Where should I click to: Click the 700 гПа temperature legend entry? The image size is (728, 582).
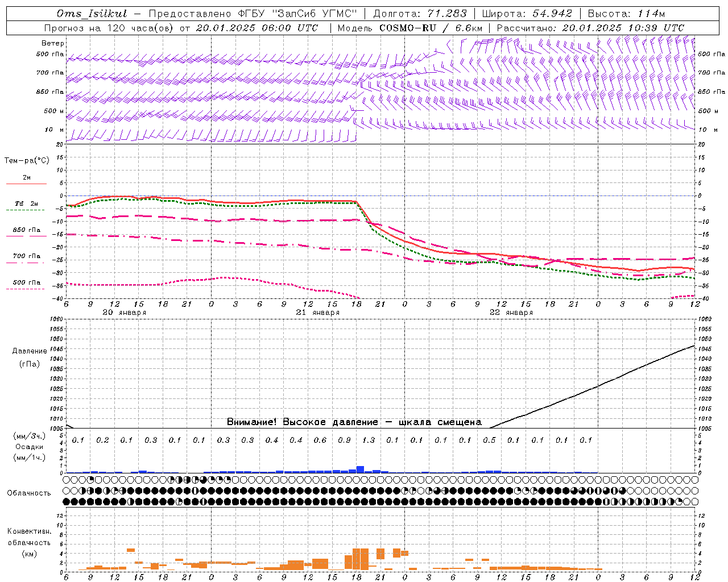[27, 256]
